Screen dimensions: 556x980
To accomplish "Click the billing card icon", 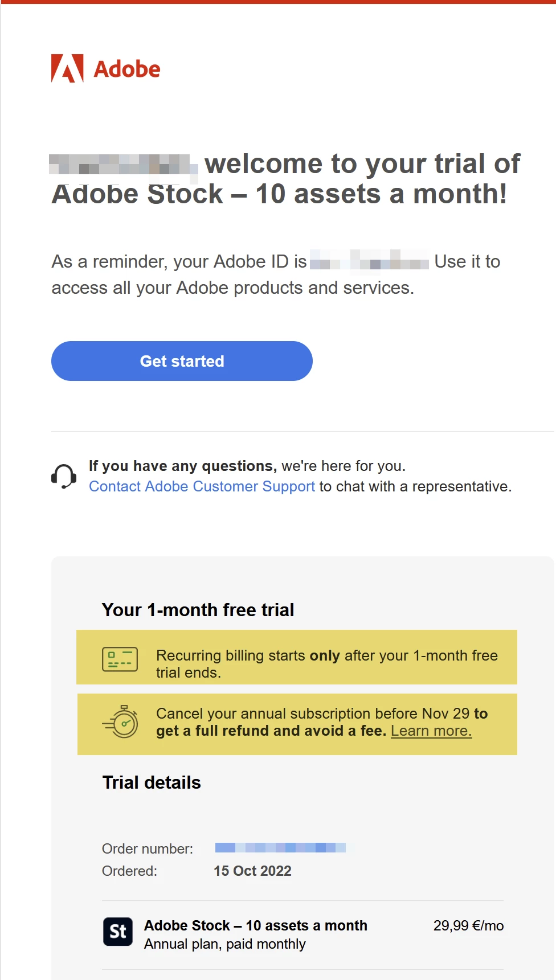I will point(120,659).
